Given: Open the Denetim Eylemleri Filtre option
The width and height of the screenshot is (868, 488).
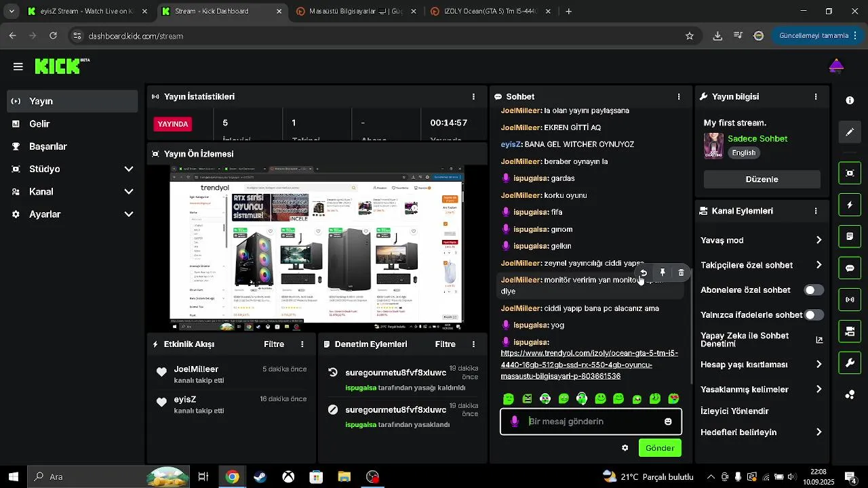Looking at the screenshot, I should point(446,344).
